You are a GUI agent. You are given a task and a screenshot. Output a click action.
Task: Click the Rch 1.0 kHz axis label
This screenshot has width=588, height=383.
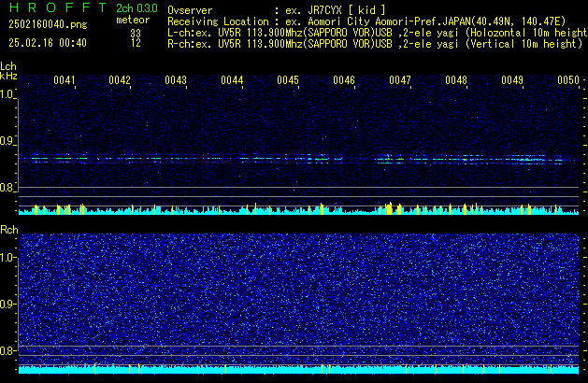[7, 258]
